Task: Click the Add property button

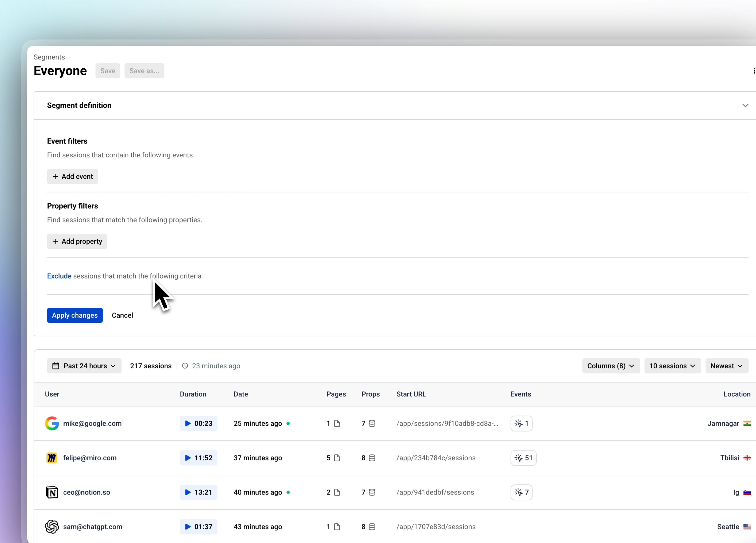Action: tap(77, 241)
